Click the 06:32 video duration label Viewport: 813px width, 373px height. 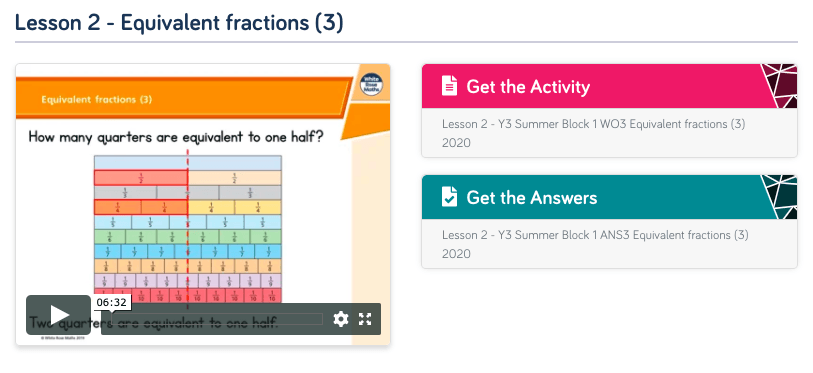(x=111, y=302)
